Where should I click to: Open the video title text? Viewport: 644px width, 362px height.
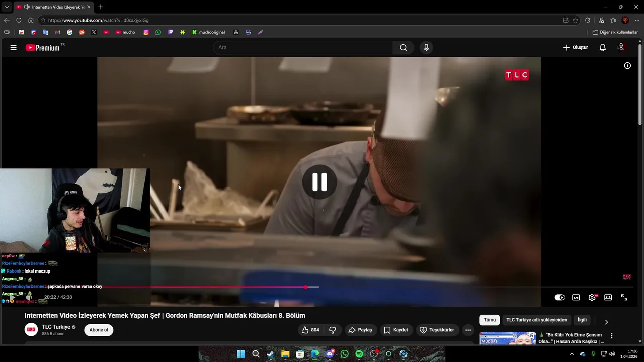pyautogui.click(x=165, y=316)
